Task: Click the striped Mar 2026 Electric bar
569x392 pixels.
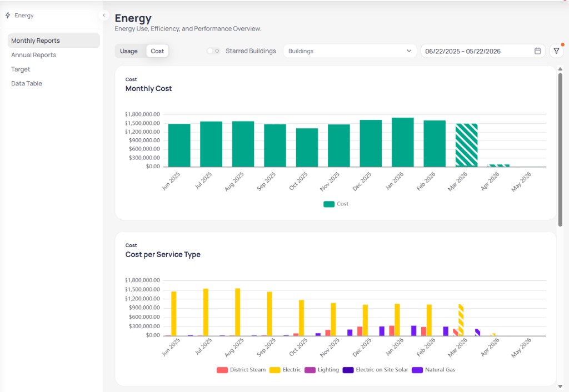Action: pyautogui.click(x=461, y=320)
